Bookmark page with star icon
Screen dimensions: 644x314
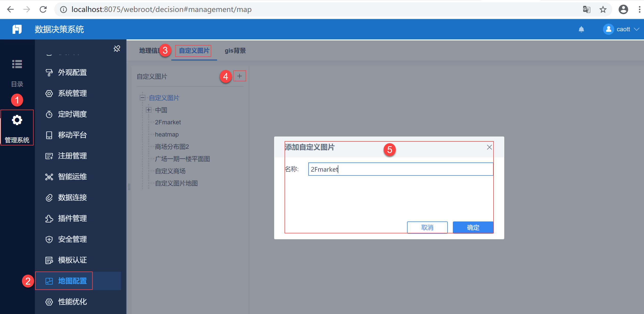[x=603, y=9]
